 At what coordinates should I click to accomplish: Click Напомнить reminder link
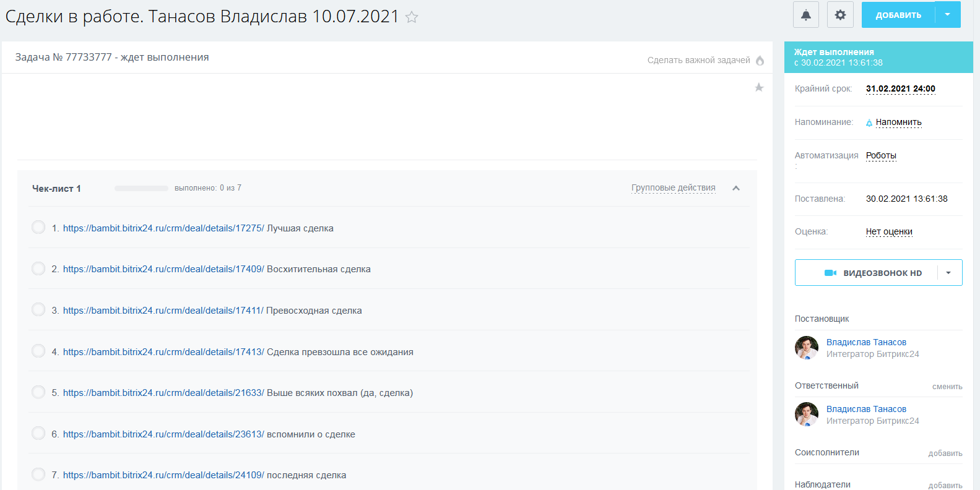click(x=899, y=123)
